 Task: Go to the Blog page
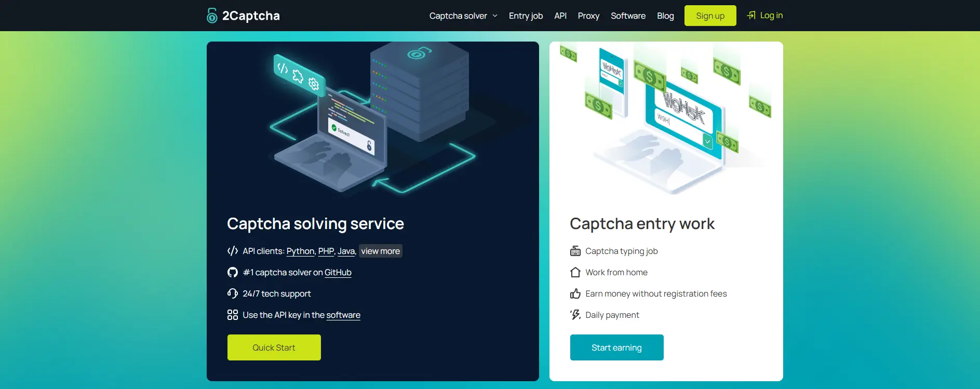coord(665,16)
